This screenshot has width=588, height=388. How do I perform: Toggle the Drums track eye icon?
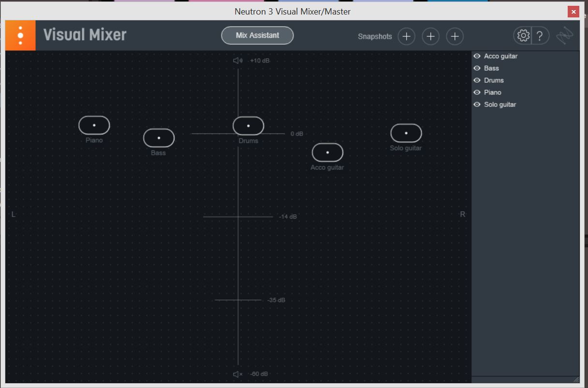pos(477,80)
